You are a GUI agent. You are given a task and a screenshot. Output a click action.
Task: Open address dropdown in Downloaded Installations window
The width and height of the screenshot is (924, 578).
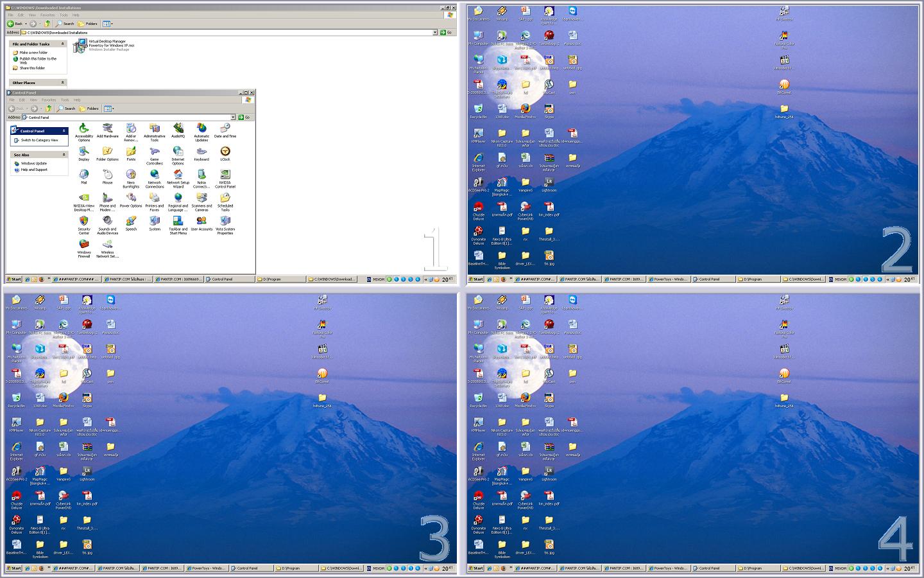434,32
